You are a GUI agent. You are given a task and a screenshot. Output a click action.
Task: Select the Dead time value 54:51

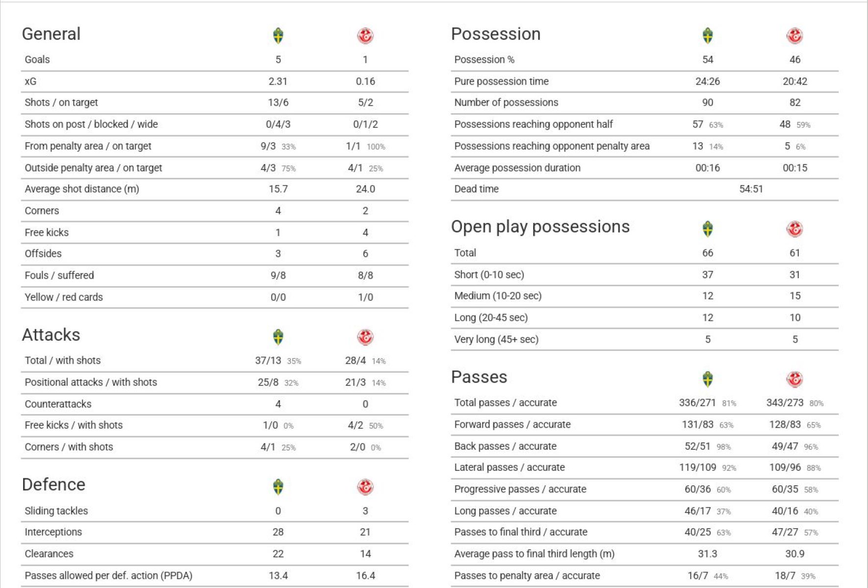click(751, 189)
